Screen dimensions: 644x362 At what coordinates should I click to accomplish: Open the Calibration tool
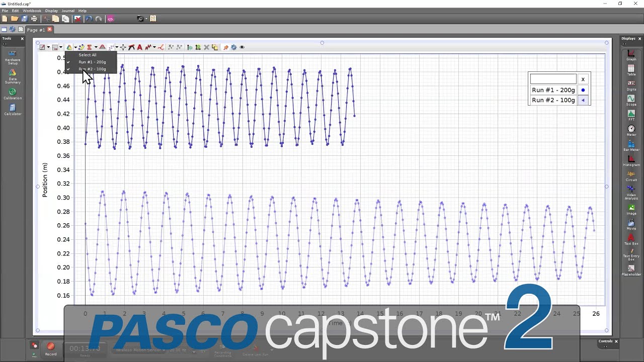pos(13,94)
